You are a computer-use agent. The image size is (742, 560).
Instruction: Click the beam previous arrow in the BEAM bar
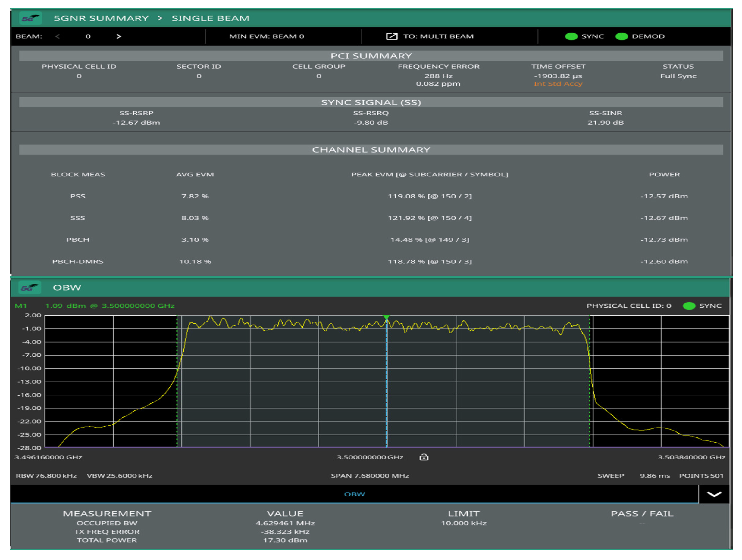pyautogui.click(x=58, y=36)
